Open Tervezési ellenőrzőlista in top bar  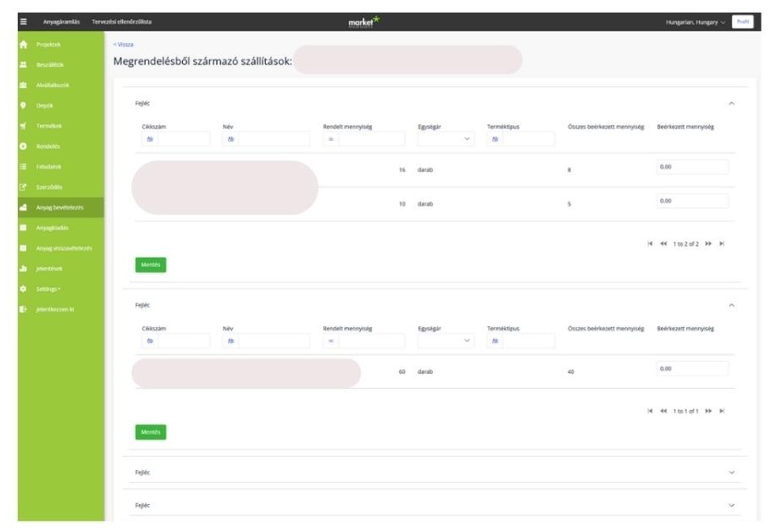(122, 22)
